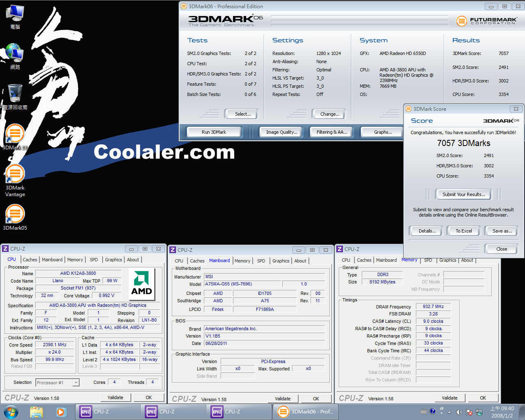Switch to the 3DMark06 taskbar button
Viewport: 525px width, 420px height.
[306, 412]
